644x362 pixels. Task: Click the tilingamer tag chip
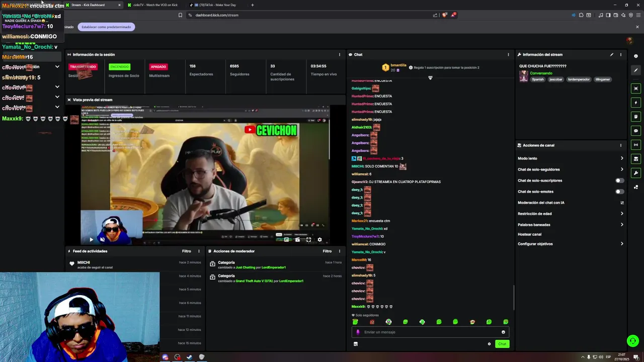(603, 79)
